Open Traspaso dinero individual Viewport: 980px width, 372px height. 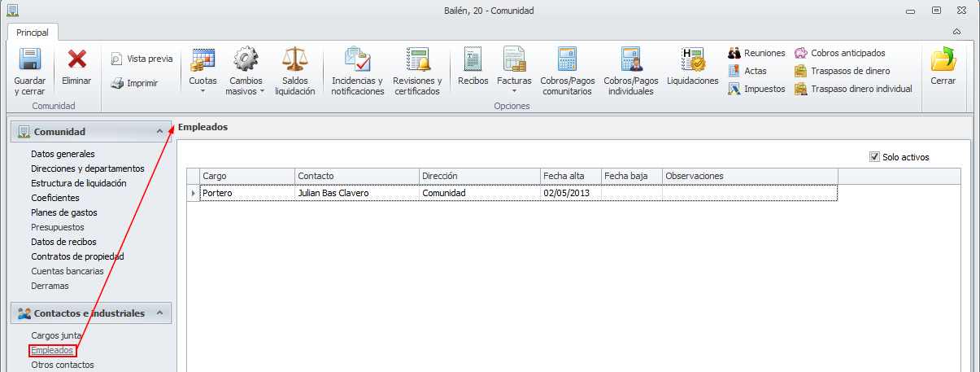[853, 89]
